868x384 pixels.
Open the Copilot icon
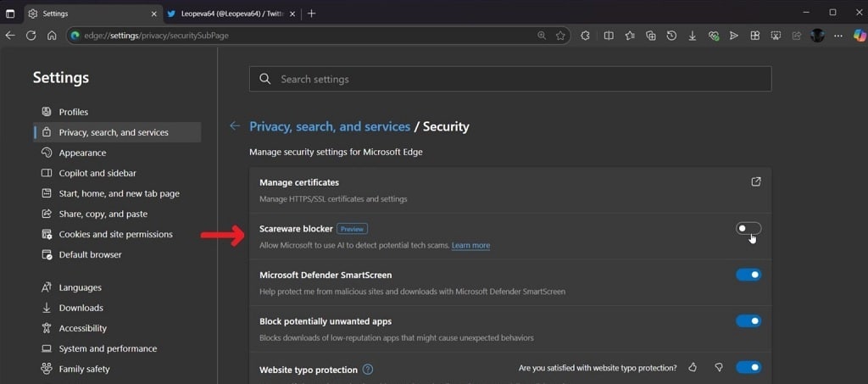coord(860,36)
